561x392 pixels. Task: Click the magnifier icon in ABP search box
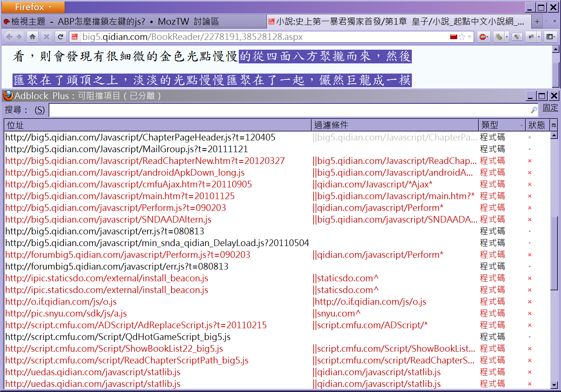(534, 110)
